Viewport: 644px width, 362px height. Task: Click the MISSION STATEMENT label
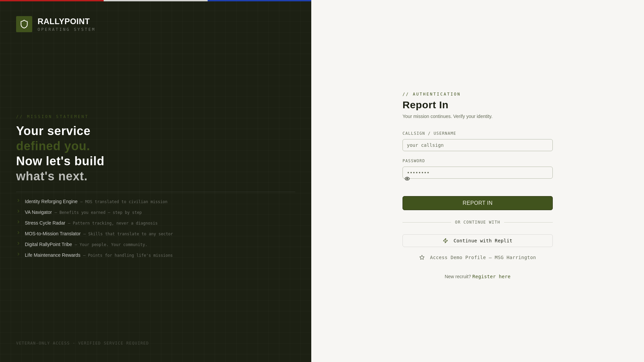52,117
